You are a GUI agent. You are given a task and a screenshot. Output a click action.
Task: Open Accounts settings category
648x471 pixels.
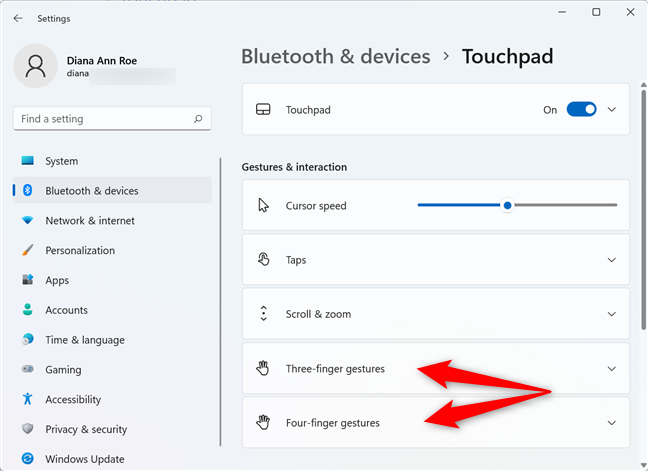click(x=112, y=309)
